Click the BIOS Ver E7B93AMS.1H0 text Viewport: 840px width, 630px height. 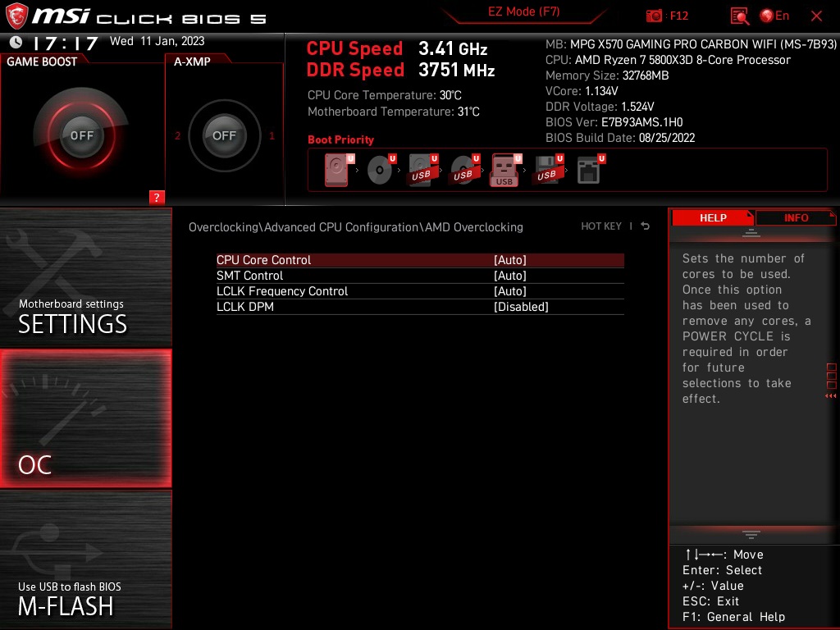pyautogui.click(x=614, y=122)
